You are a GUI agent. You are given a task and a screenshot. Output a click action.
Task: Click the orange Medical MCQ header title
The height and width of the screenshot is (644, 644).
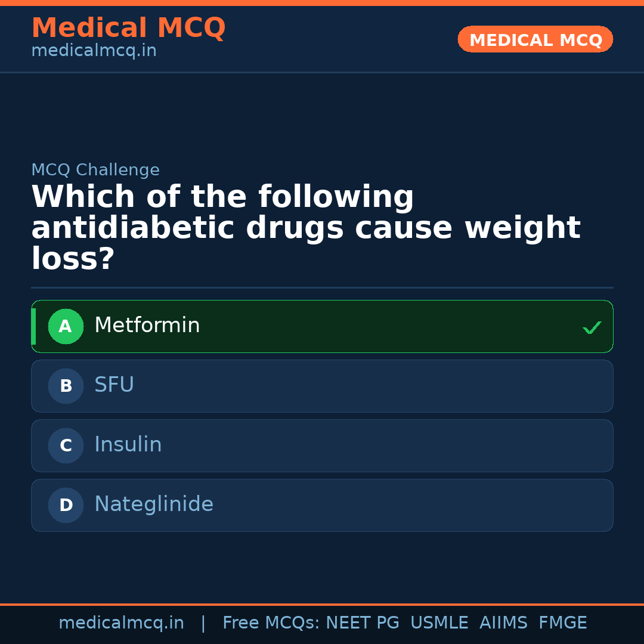(128, 28)
